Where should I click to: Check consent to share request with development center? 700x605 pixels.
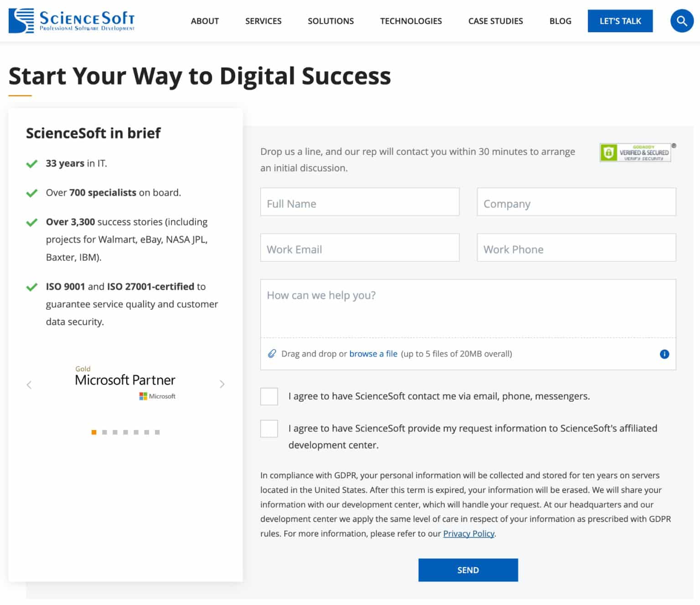click(x=269, y=428)
